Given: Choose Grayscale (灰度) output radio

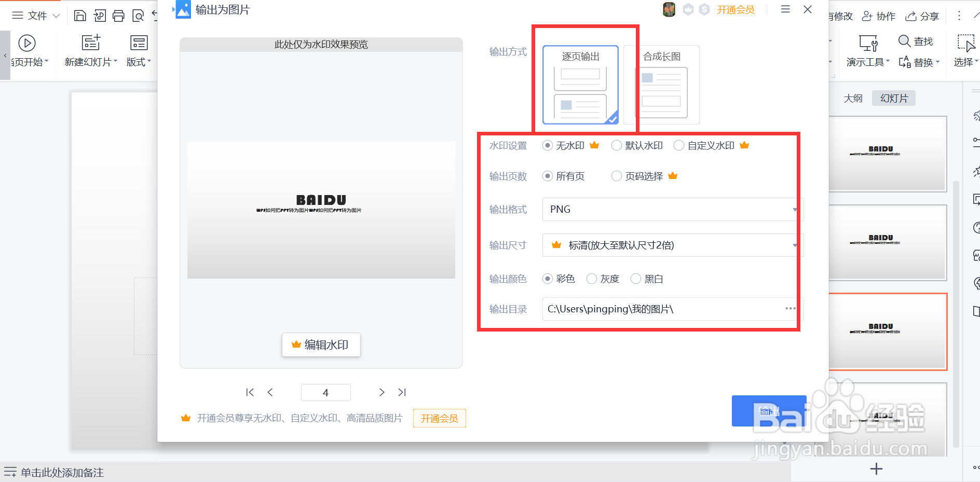Looking at the screenshot, I should (x=591, y=279).
